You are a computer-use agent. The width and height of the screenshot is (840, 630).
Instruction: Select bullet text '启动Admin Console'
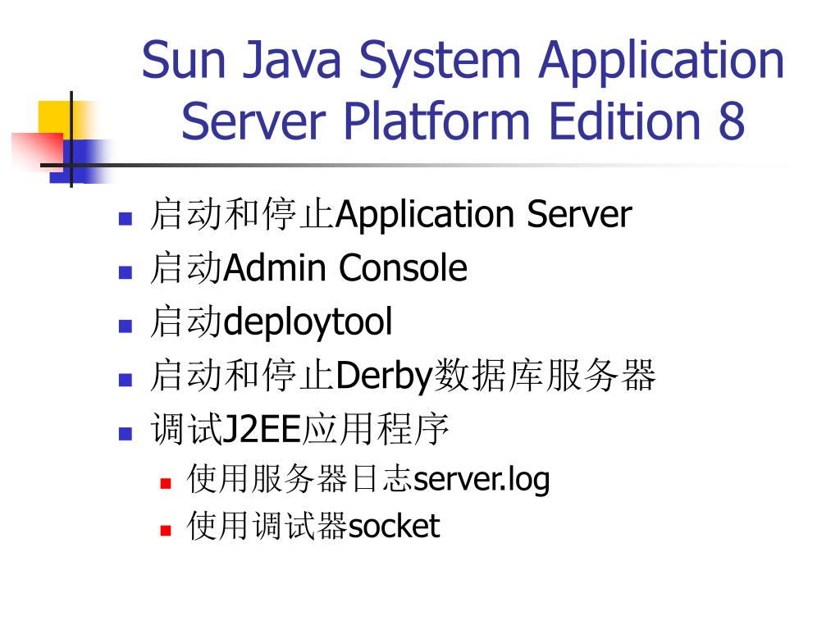(x=309, y=267)
